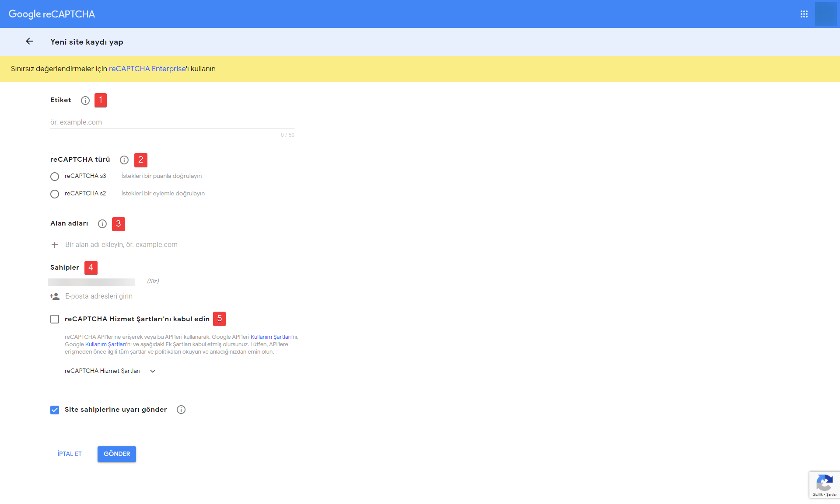
Task: Open the account avatar in top-right corner
Action: click(826, 14)
